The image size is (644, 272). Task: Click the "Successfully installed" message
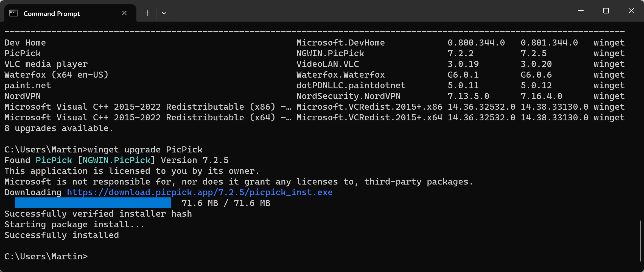click(61, 235)
